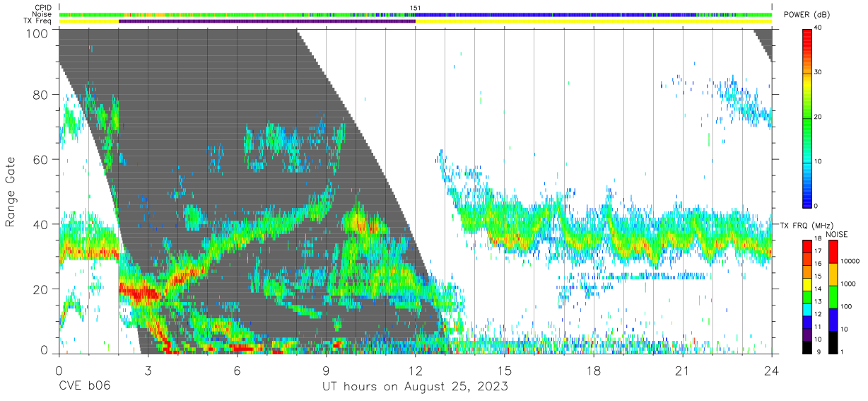Pick the blue segment of NOISE colorbar
The width and height of the screenshot is (868, 401).
pos(833,320)
